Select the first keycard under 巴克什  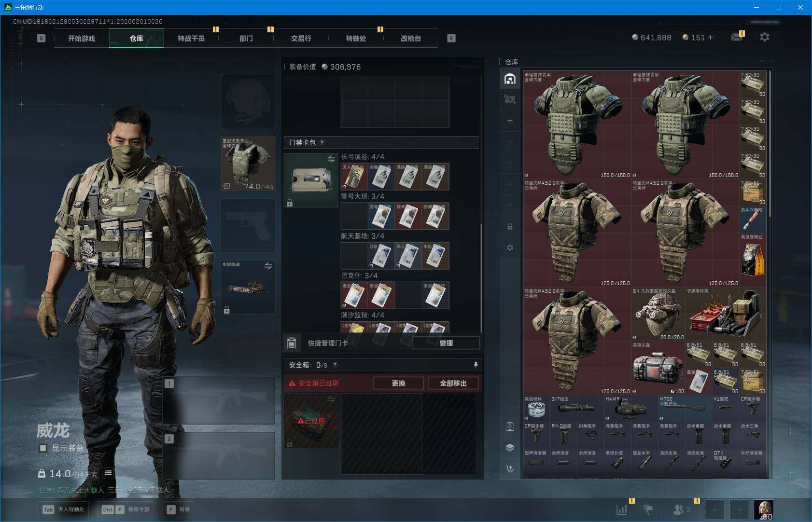pyautogui.click(x=354, y=295)
